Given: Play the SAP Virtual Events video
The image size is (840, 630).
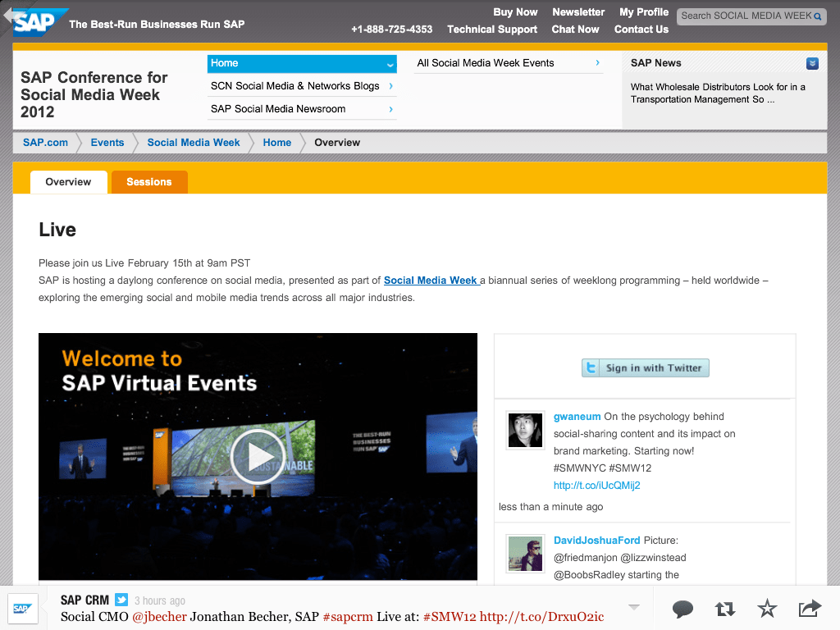Looking at the screenshot, I should point(258,457).
